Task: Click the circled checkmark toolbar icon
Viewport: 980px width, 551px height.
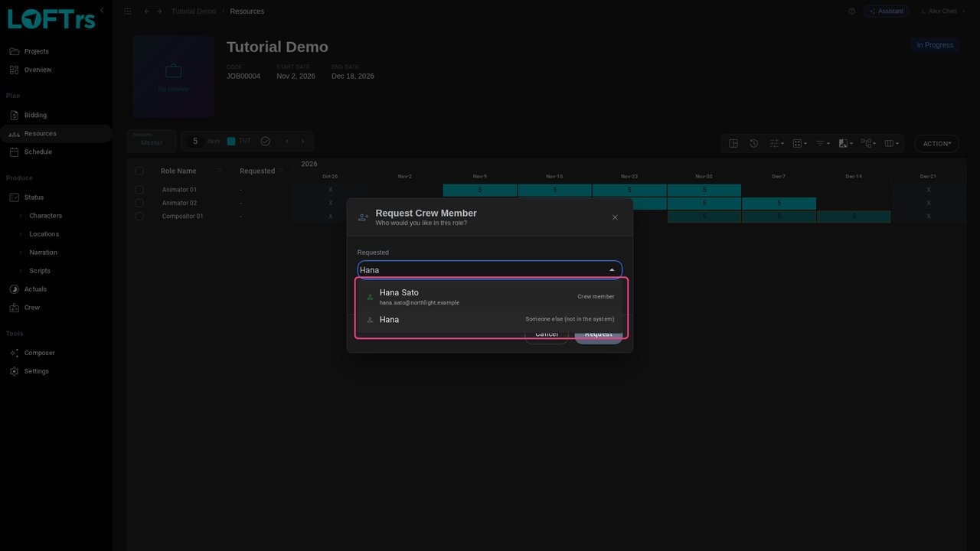Action: [x=266, y=142]
